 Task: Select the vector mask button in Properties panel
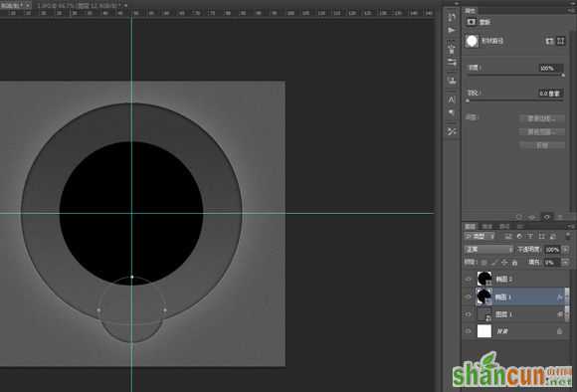(x=560, y=41)
